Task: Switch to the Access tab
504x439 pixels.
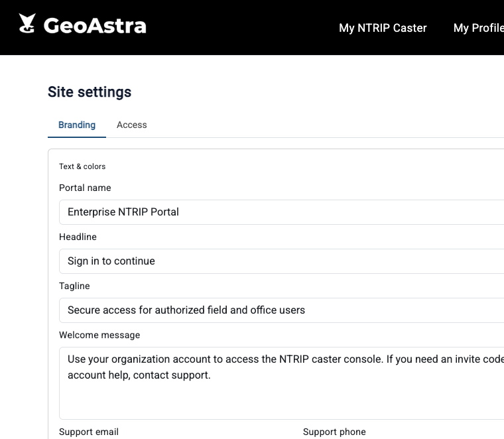Action: tap(132, 125)
